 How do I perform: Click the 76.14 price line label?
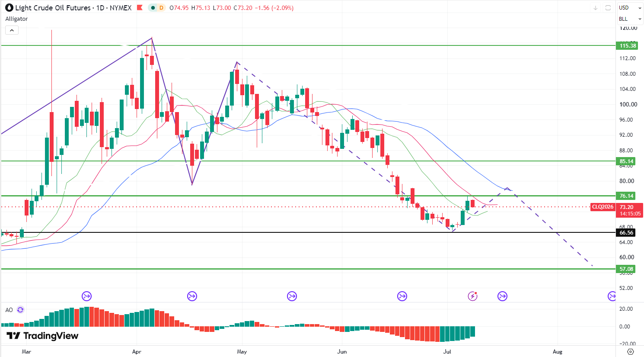coord(626,196)
